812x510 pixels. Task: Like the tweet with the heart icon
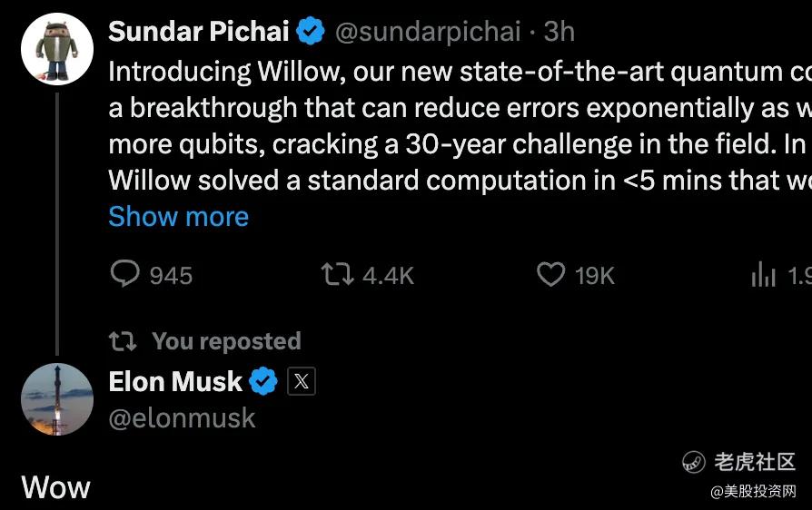tap(550, 274)
